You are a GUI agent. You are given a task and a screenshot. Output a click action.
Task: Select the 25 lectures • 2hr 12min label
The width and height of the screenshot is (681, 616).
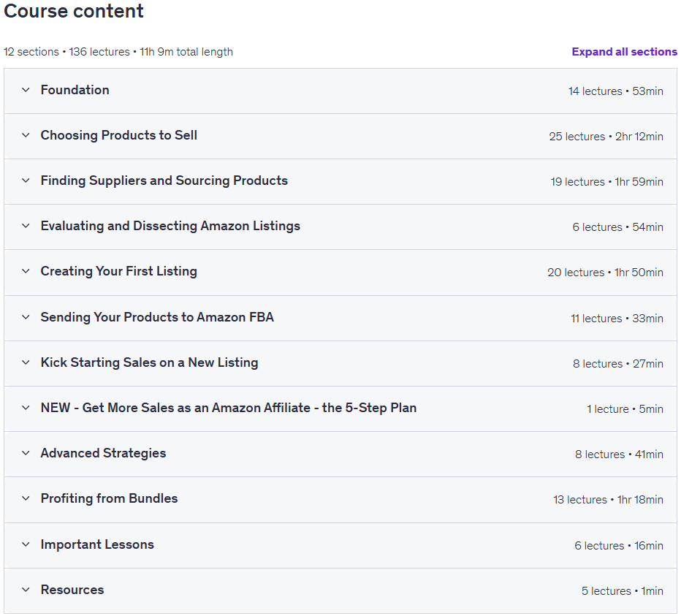(606, 137)
